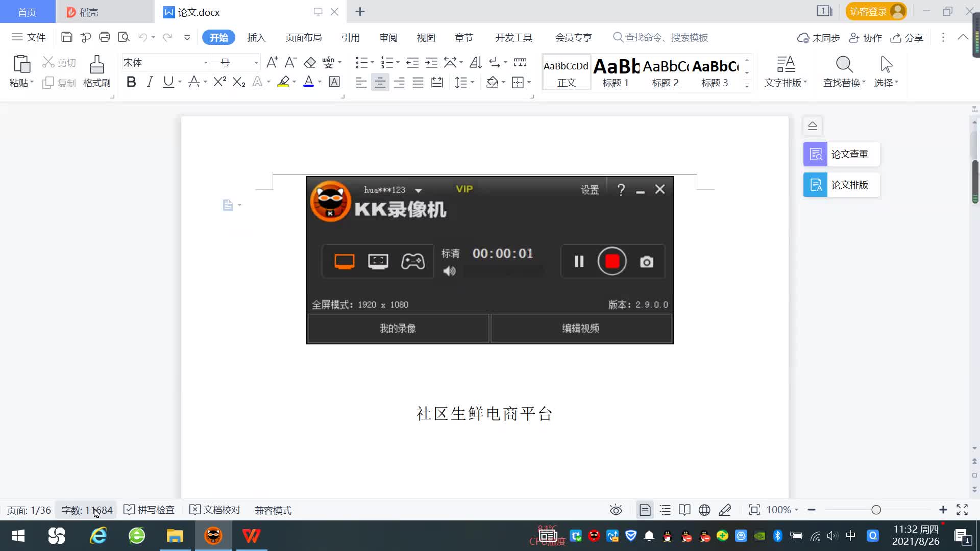This screenshot has width=980, height=551.
Task: Expand the styles gallery more arrow
Action: click(747, 85)
